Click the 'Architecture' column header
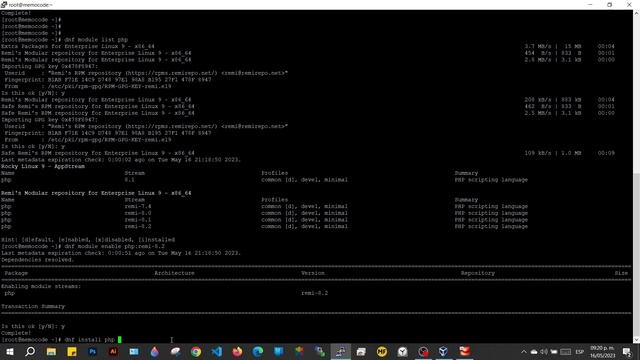 174,273
